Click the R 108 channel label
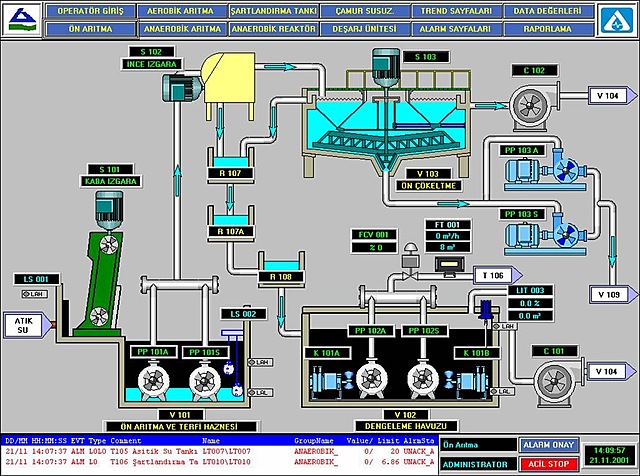Image resolution: width=640 pixels, height=476 pixels. point(281,277)
